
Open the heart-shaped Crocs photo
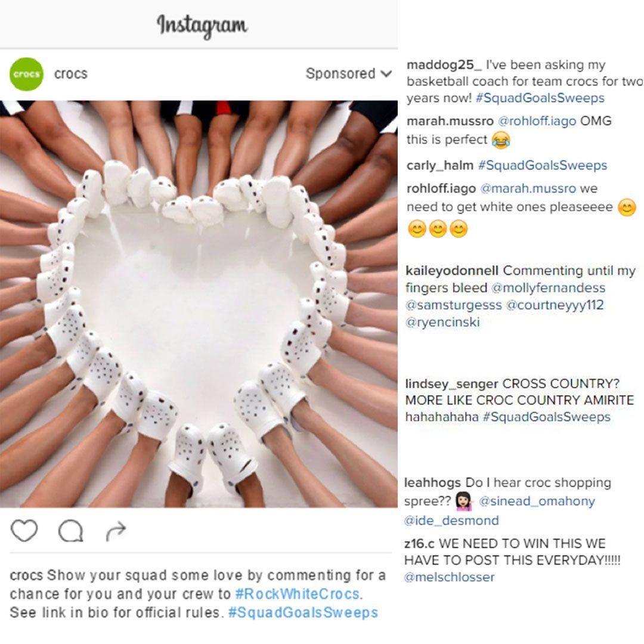point(199,304)
